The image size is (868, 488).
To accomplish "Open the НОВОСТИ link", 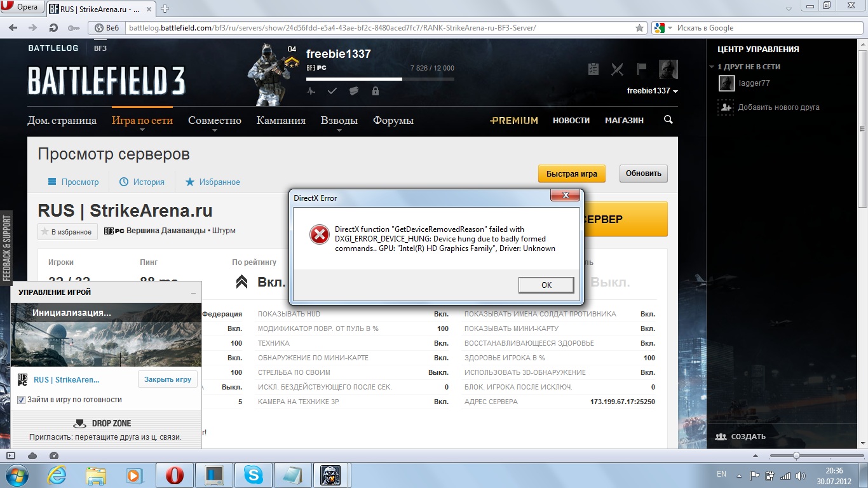I will 571,120.
